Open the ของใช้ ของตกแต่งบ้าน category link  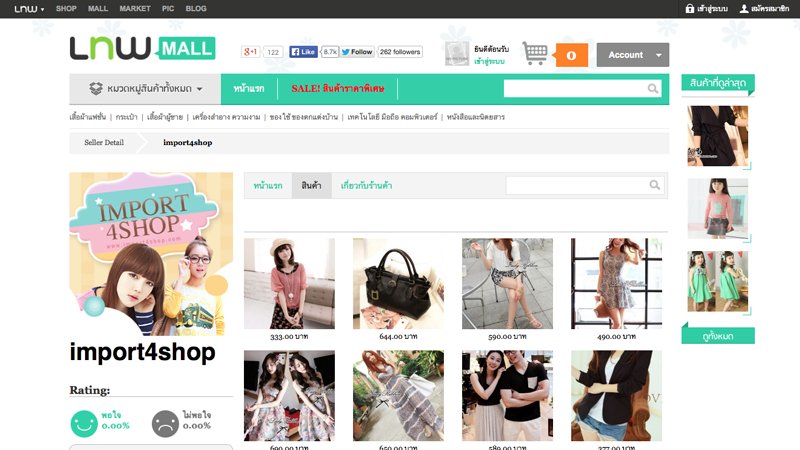point(304,117)
